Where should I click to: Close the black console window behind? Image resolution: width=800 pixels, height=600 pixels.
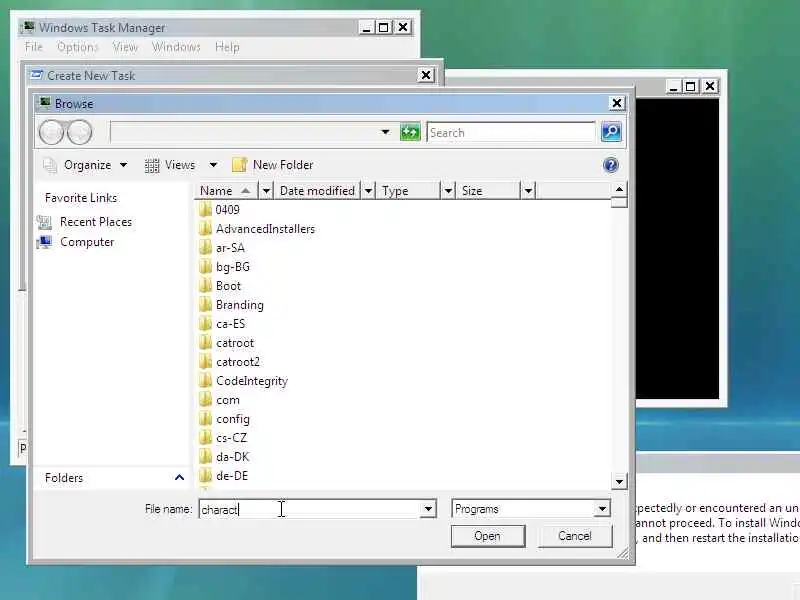point(710,87)
